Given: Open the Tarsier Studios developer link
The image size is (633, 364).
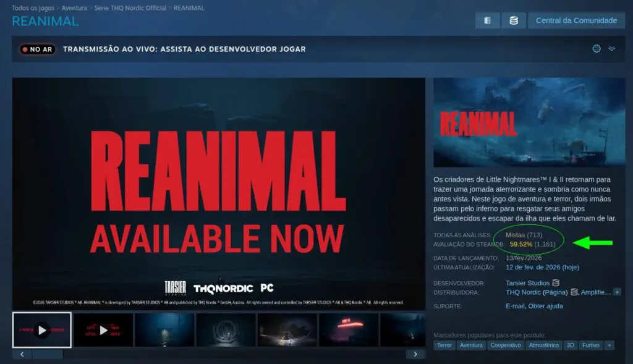Looking at the screenshot, I should pos(527,283).
